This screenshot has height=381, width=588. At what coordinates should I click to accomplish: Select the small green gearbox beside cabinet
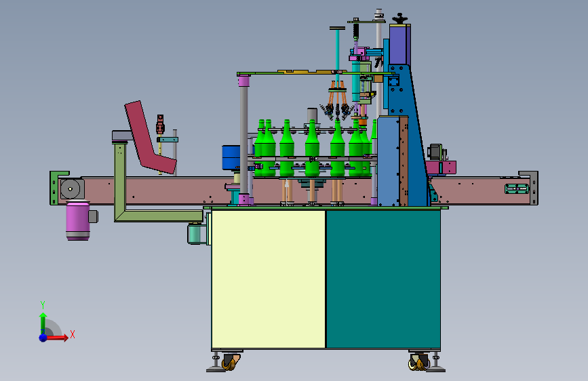[196, 233]
